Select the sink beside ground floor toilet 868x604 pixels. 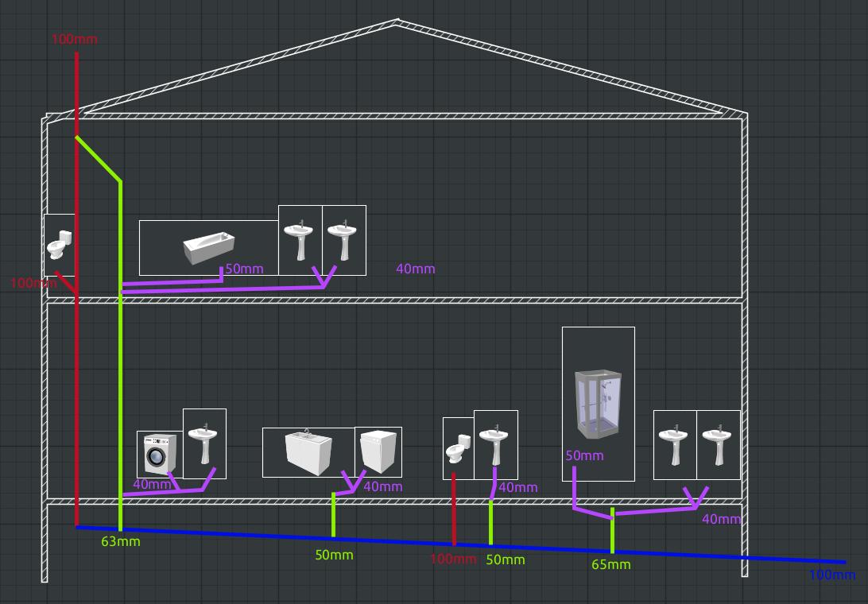495,444
